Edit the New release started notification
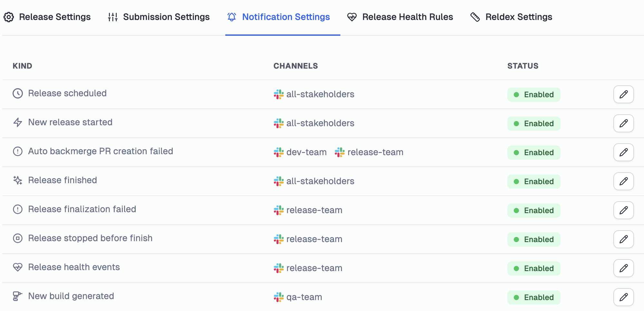The height and width of the screenshot is (311, 644). point(623,123)
